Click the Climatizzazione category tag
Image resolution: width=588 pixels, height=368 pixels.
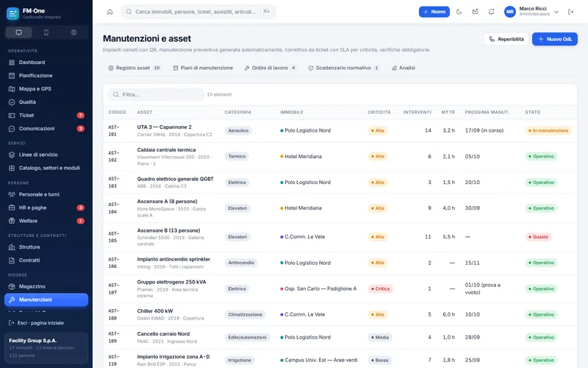245,315
